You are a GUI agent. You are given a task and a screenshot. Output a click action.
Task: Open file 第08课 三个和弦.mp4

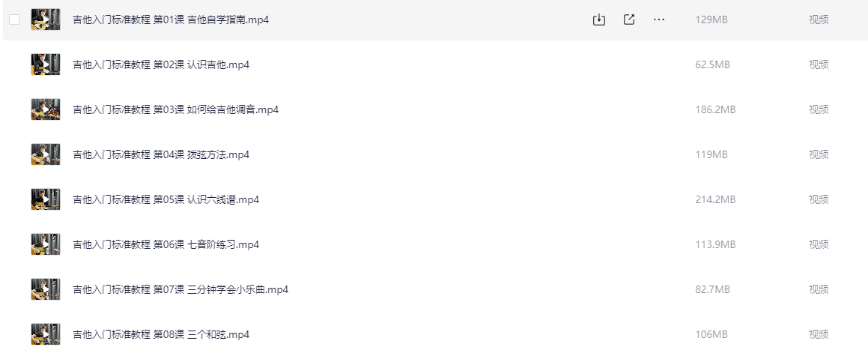pyautogui.click(x=161, y=334)
